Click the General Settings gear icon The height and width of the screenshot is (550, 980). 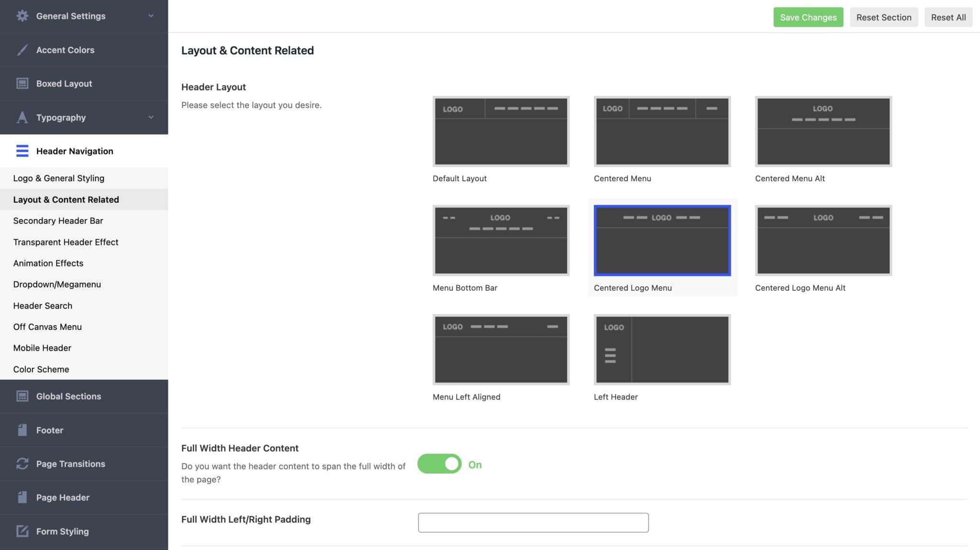click(x=22, y=16)
